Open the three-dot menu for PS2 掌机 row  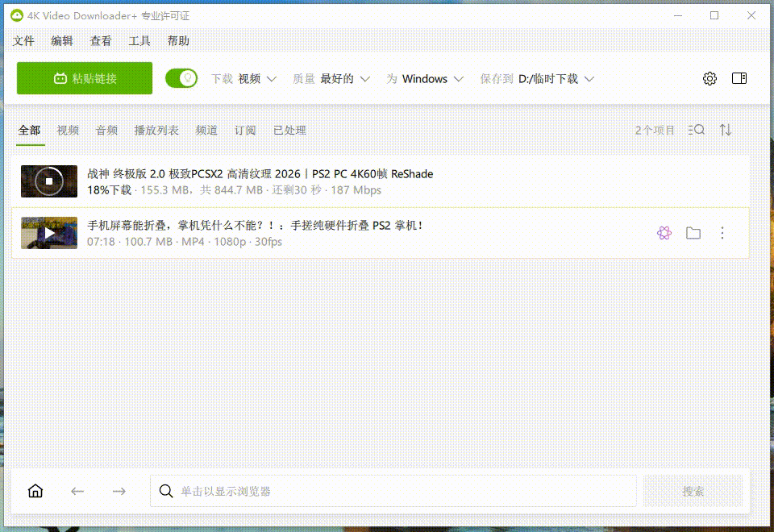tap(722, 233)
